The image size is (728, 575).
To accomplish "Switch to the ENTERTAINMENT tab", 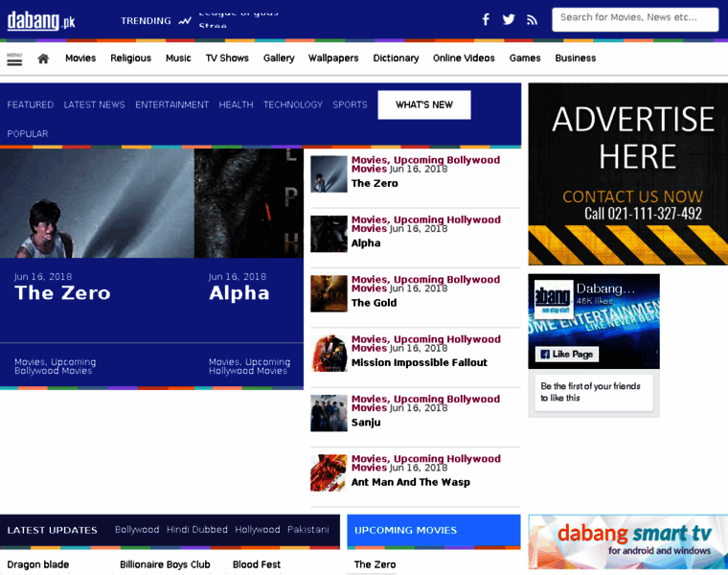I will (171, 105).
